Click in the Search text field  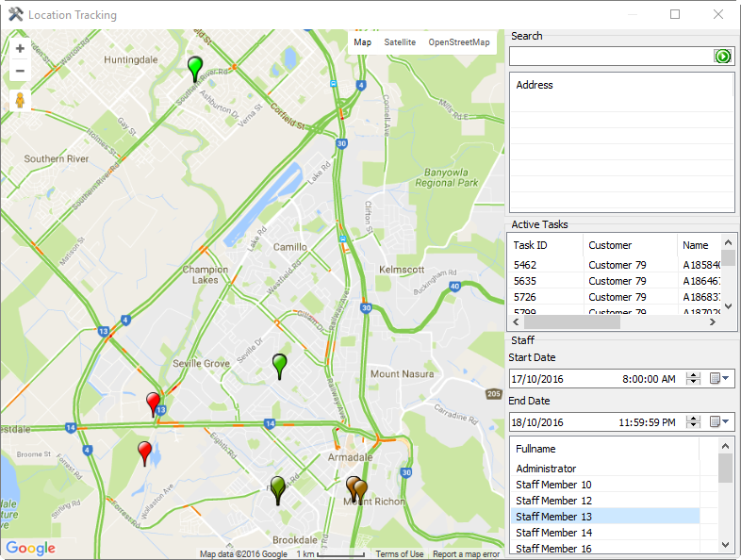pyautogui.click(x=611, y=57)
